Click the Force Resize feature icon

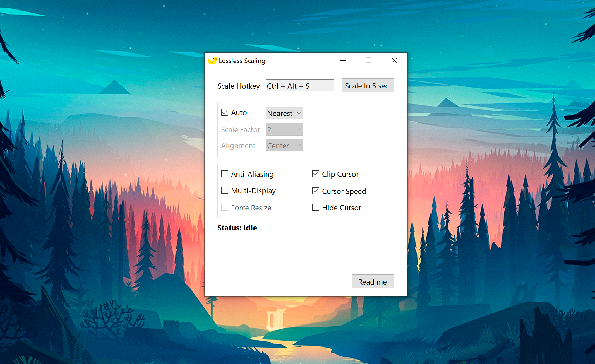click(x=224, y=208)
